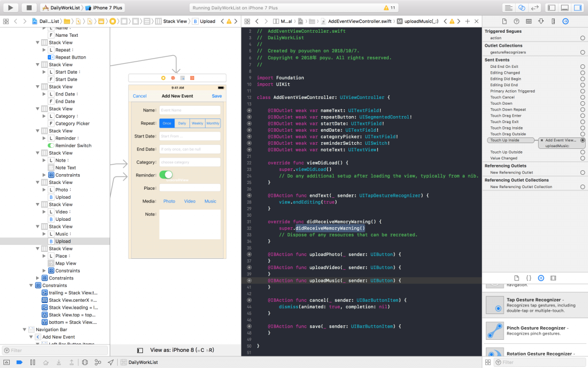Toggle breakpoints activation in debug bar
588x368 pixels.
point(20,362)
